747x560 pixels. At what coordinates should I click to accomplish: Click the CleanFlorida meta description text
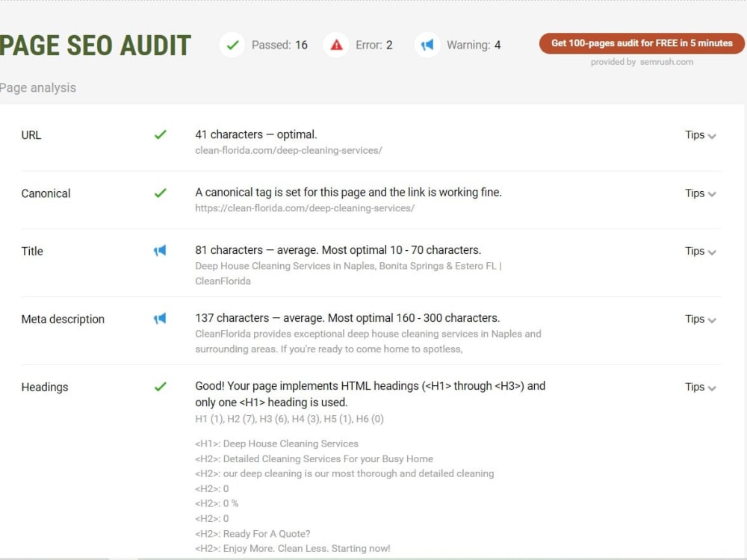pos(368,341)
